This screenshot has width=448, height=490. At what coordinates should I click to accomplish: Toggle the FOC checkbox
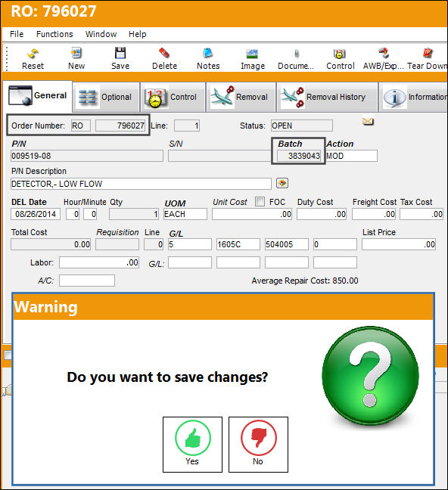[x=260, y=202]
